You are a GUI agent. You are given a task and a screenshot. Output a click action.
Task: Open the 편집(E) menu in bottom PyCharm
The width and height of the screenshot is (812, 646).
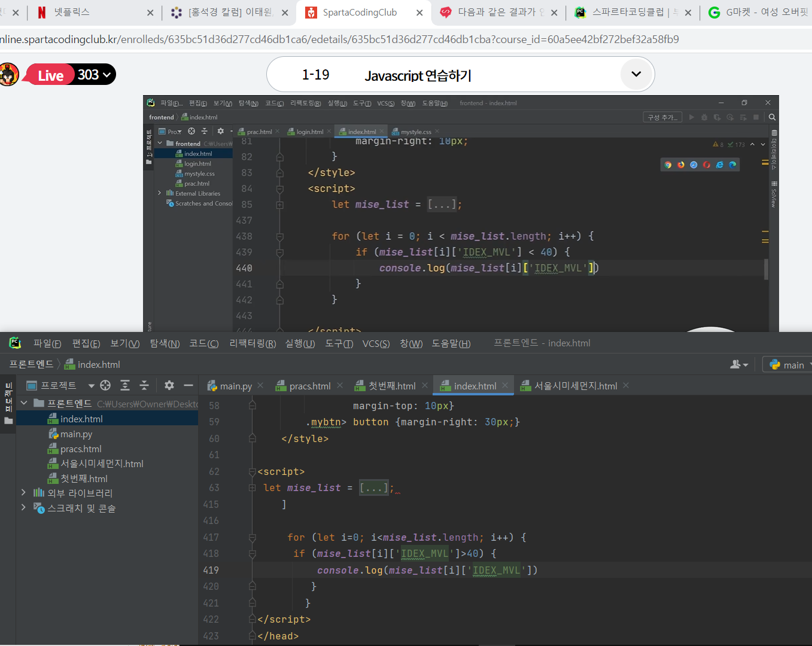pyautogui.click(x=86, y=343)
